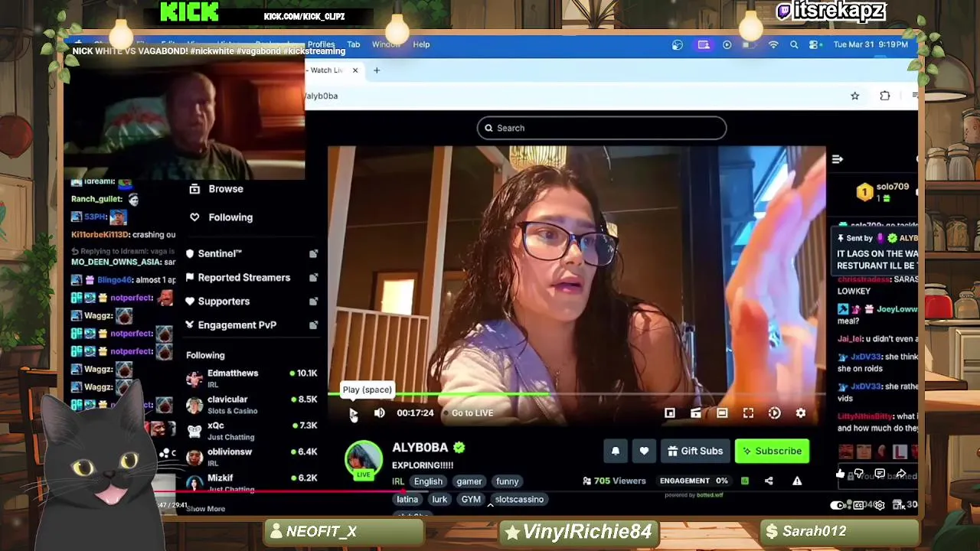Viewport: 980px width, 551px height.
Task: Click the IRL category link
Action: point(398,481)
